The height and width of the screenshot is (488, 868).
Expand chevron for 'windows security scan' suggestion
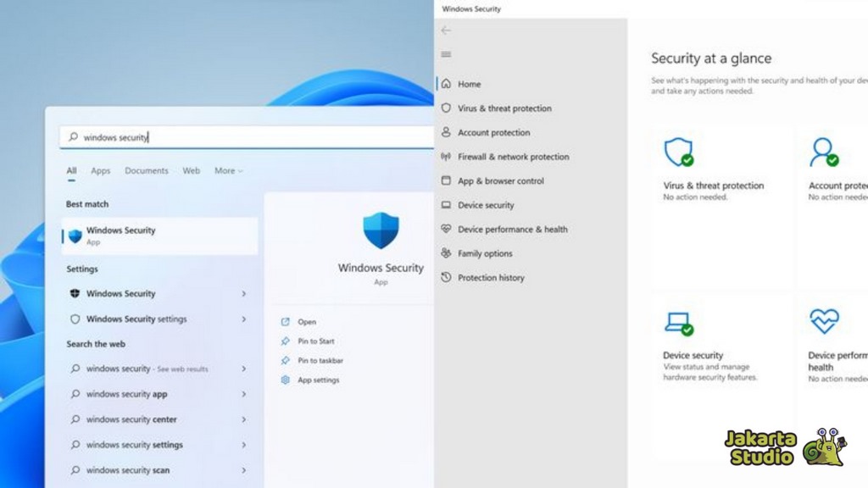(x=243, y=470)
